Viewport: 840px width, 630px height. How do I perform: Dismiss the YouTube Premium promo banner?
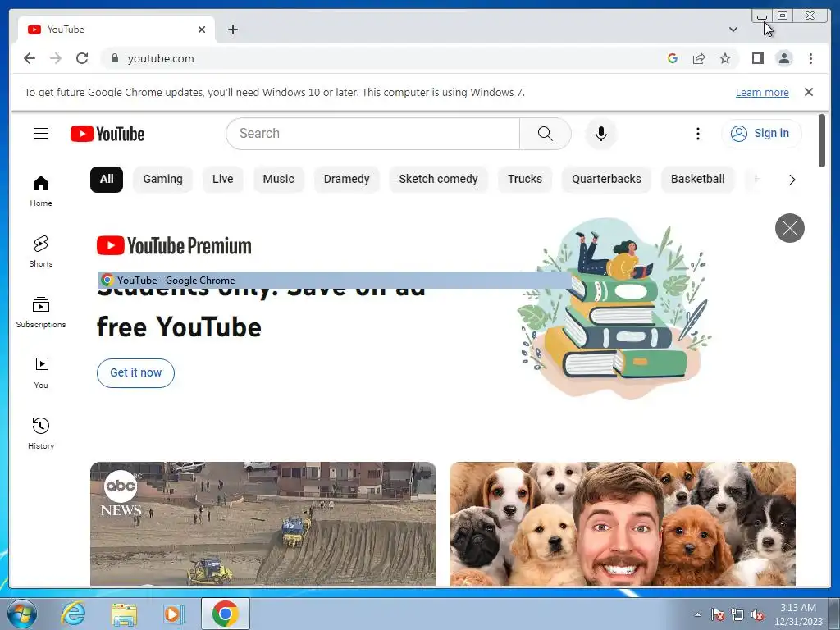pyautogui.click(x=790, y=228)
